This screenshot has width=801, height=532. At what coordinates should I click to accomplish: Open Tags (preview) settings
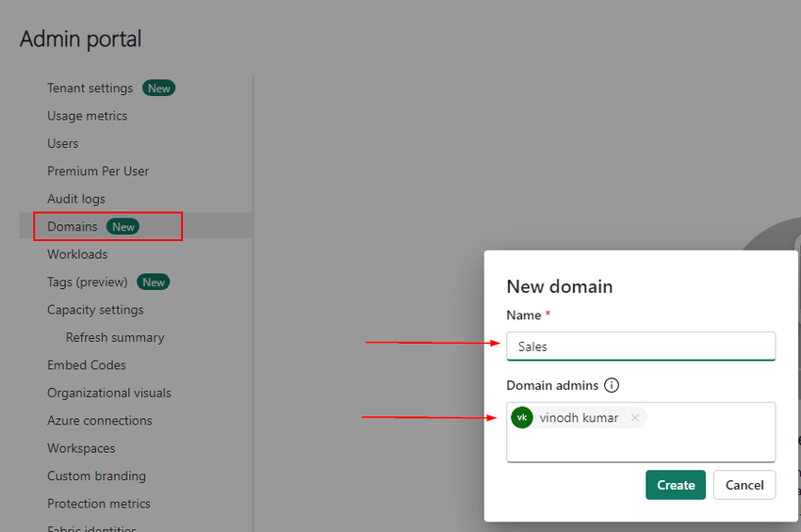88,282
